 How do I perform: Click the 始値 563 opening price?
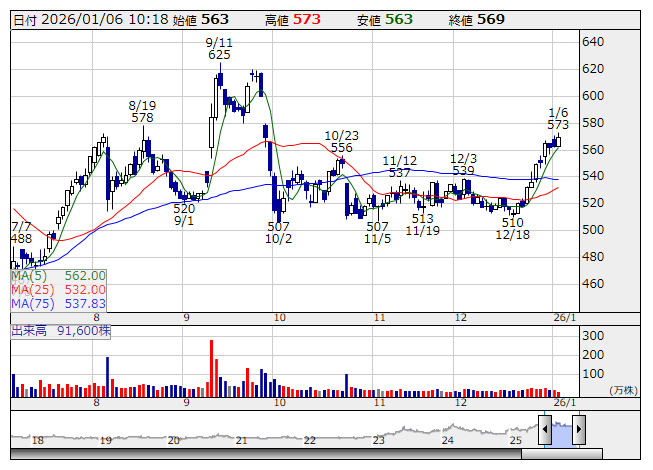tap(201, 20)
